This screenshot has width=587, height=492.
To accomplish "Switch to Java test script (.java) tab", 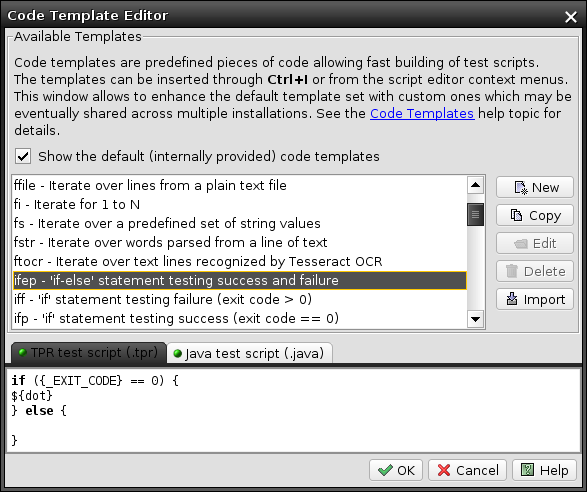I will click(250, 353).
